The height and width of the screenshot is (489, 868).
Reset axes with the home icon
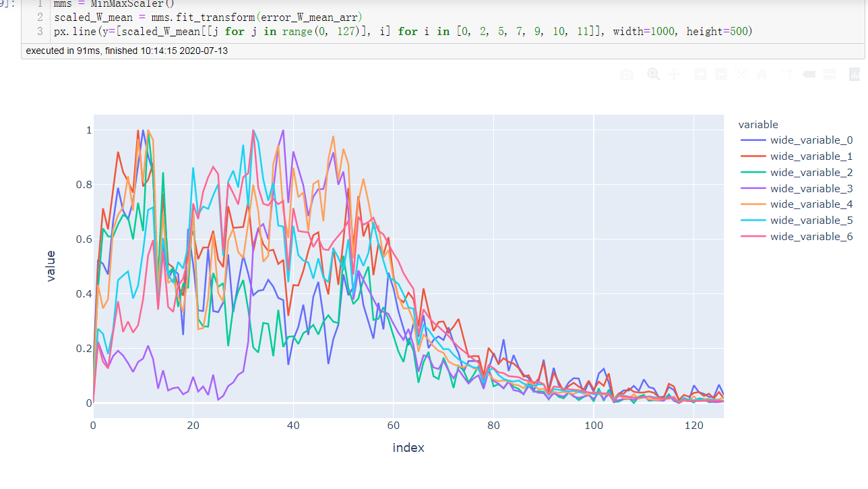[762, 74]
